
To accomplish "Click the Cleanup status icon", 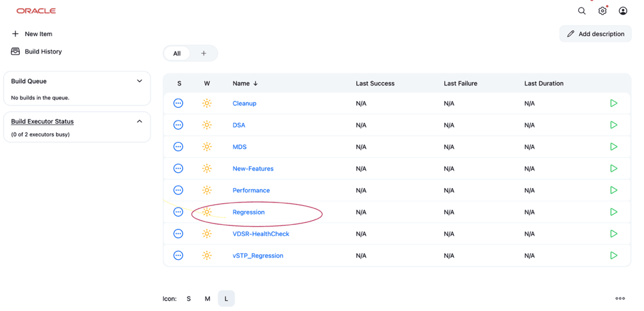I will pyautogui.click(x=178, y=104).
